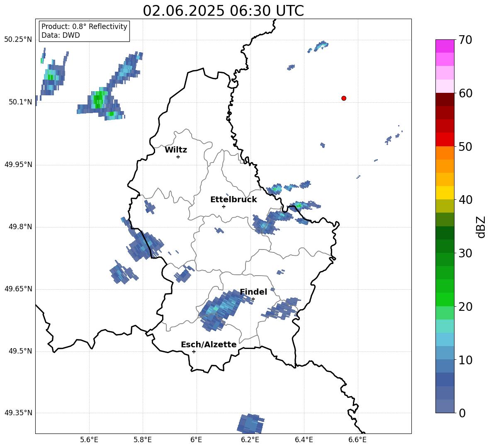Pick the dark maroon colorbar segment below 60
This screenshot has height=448, width=491.
pos(445,99)
